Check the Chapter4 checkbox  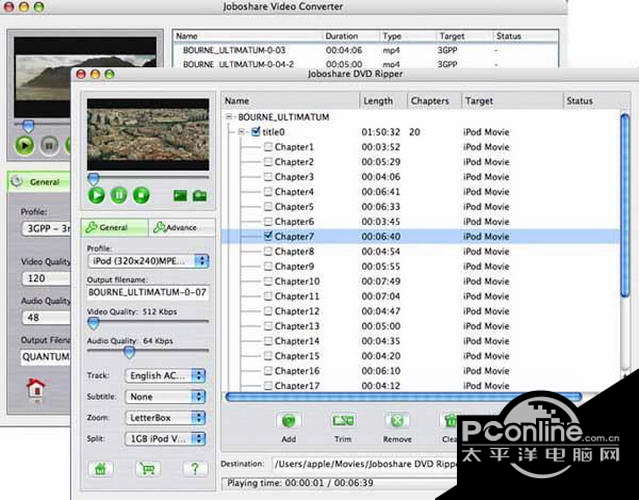coord(268,192)
